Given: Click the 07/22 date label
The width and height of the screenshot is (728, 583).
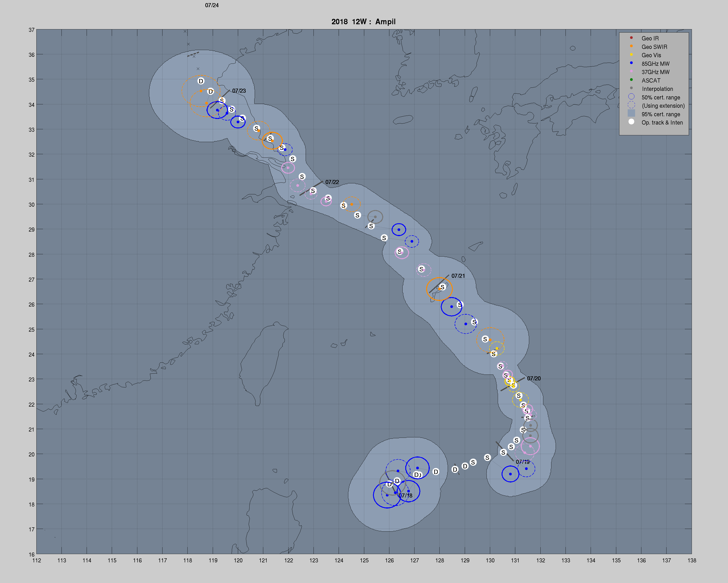Looking at the screenshot, I should pyautogui.click(x=332, y=182).
